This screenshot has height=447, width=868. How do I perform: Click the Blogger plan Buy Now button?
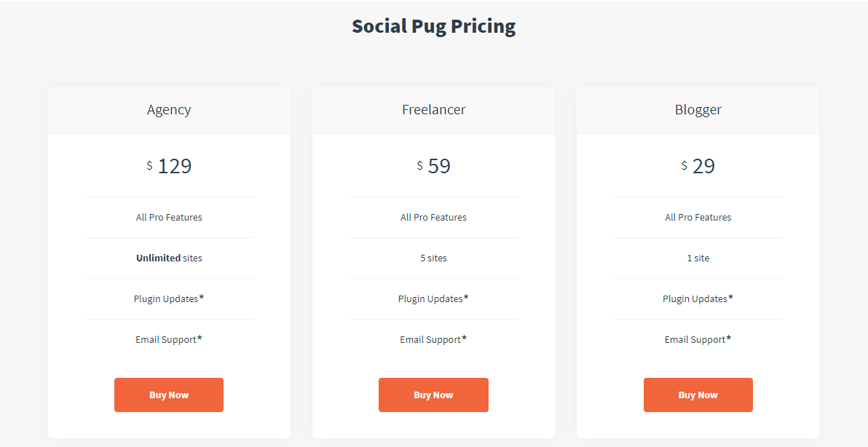[x=698, y=395]
